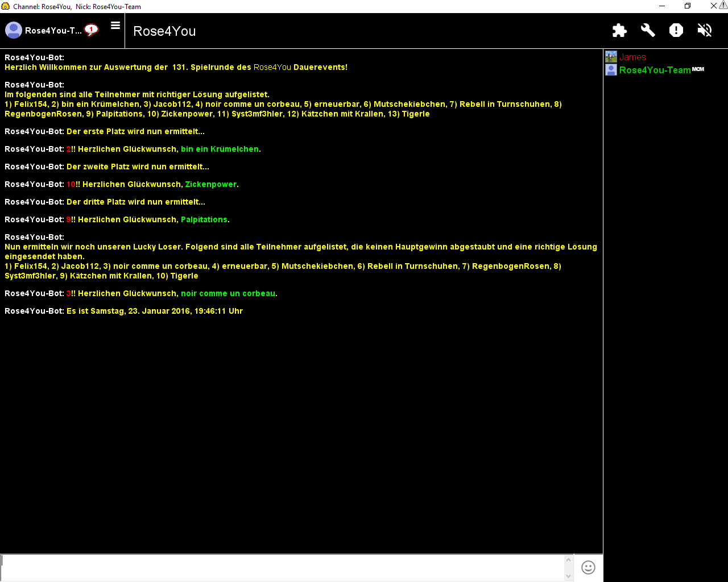Click the Rose4You-Team profile avatar in header
The height and width of the screenshot is (582, 728).
[14, 30]
